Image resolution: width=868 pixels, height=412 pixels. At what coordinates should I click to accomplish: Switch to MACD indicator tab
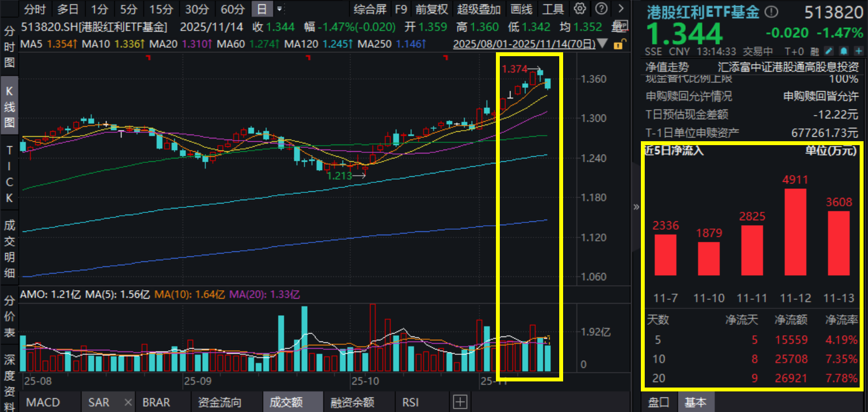[43, 402]
